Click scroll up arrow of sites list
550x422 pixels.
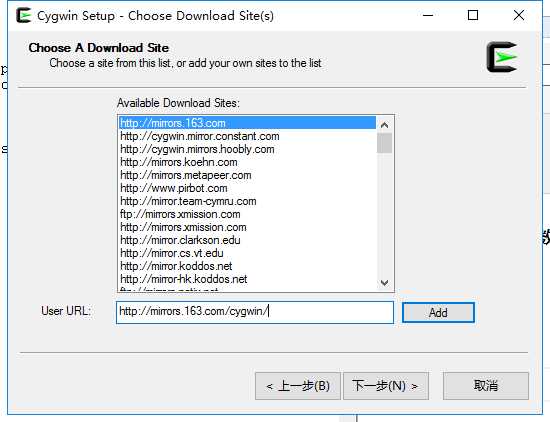(384, 125)
